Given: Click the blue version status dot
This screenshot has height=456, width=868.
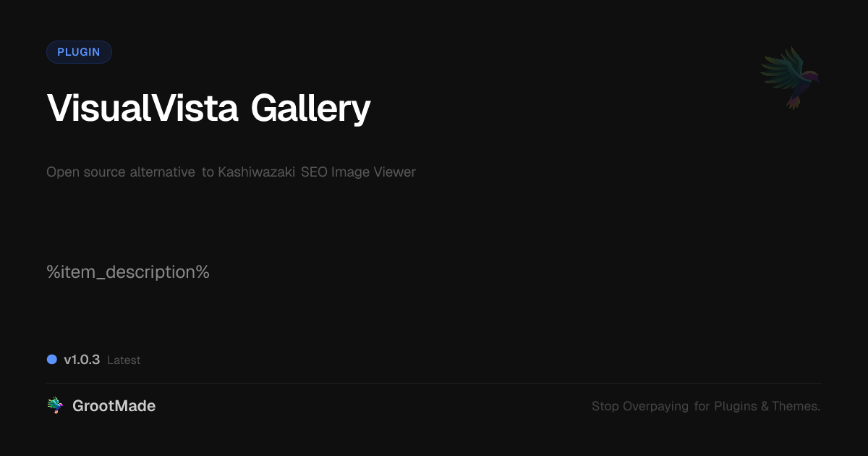Looking at the screenshot, I should [52, 360].
